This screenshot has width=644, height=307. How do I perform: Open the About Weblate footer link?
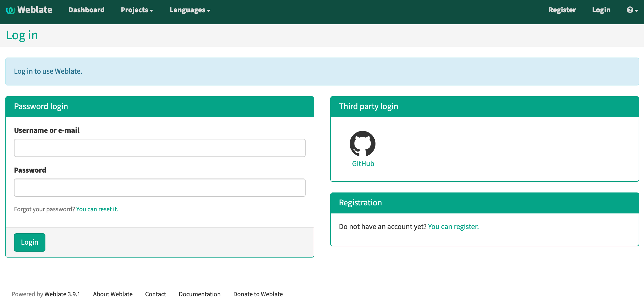[113, 294]
